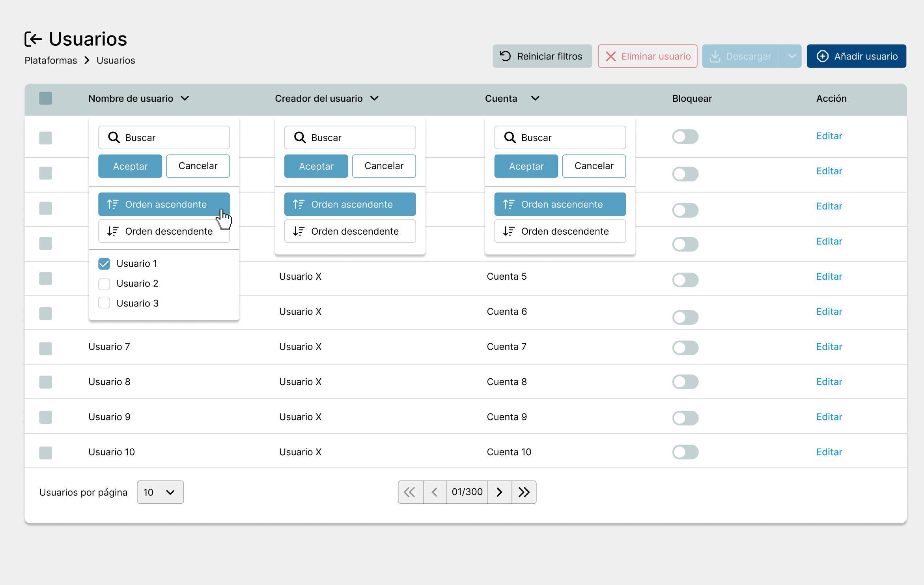This screenshot has height=585, width=924.
Task: Check the Usuario 2 filter checkbox
Action: pos(104,284)
